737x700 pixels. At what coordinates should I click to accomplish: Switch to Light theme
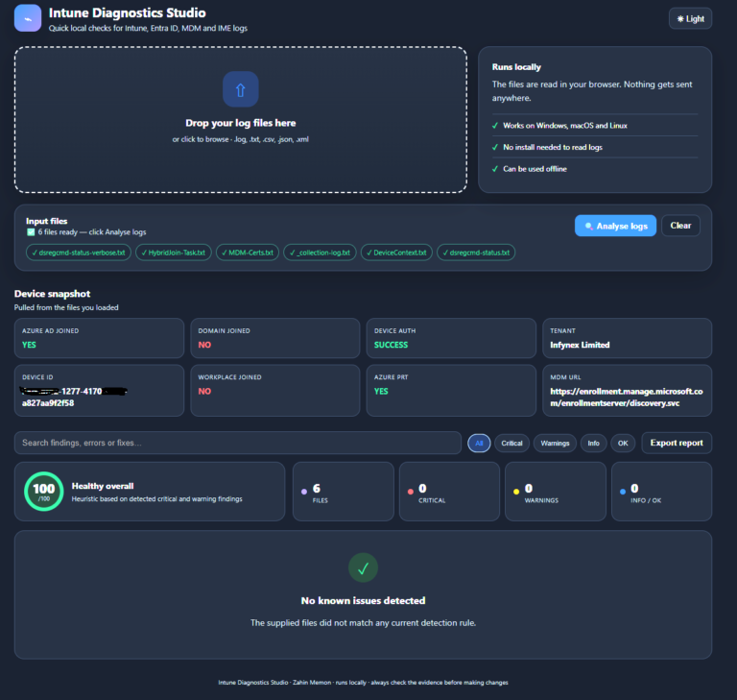coord(690,19)
